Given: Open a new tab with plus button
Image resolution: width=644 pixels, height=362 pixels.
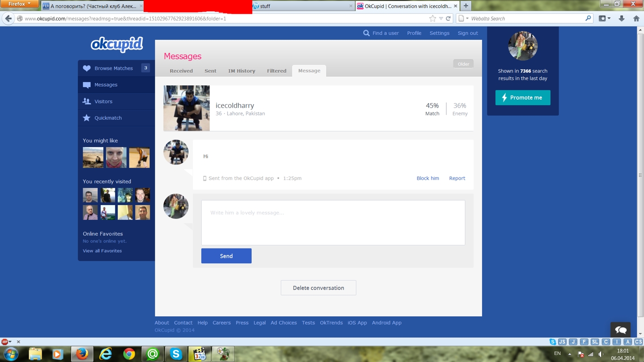Looking at the screenshot, I should tap(466, 6).
